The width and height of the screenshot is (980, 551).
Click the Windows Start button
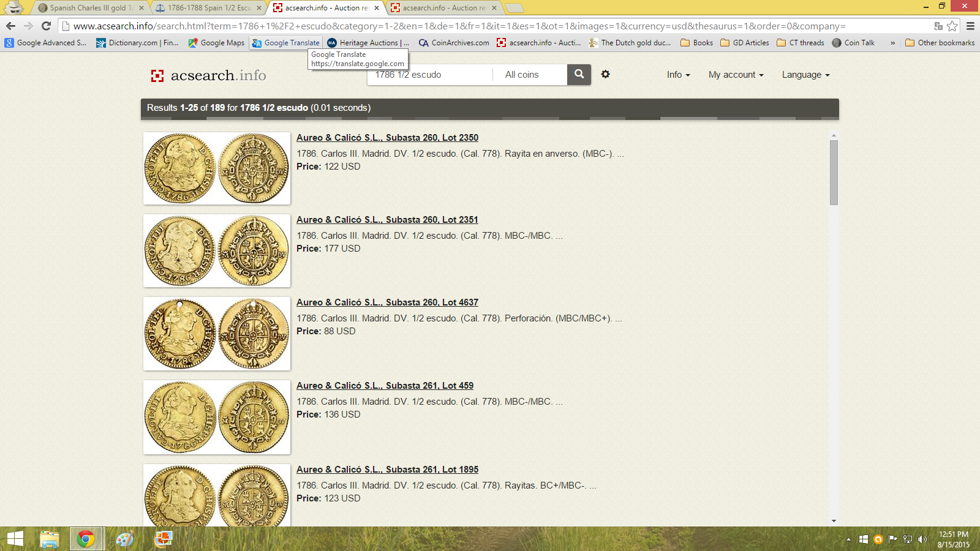15,539
